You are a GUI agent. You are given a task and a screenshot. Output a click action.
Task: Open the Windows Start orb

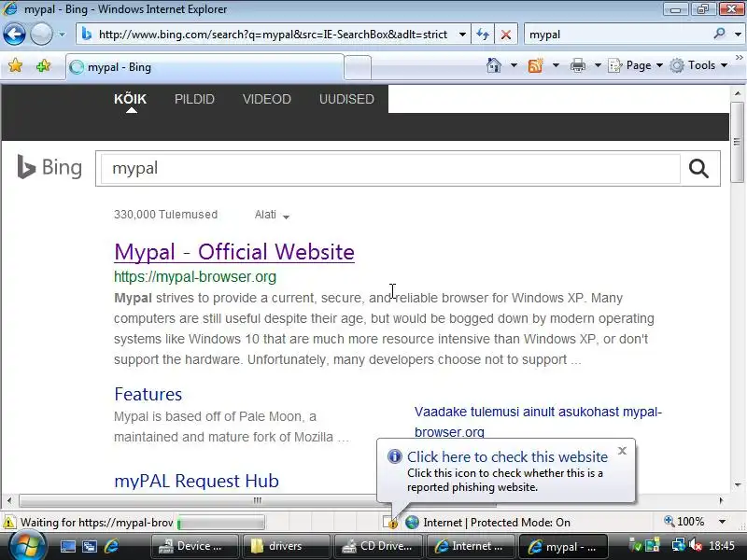(27, 546)
